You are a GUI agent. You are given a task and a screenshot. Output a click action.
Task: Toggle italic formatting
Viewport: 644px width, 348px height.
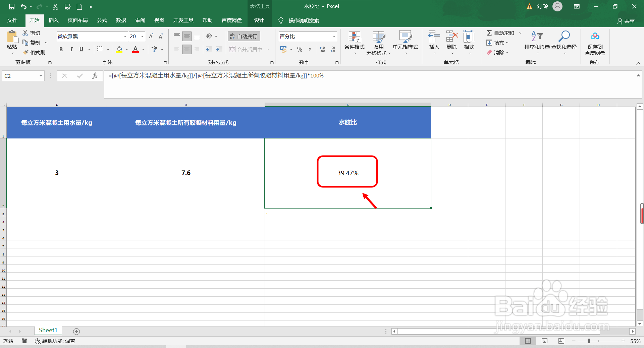(71, 49)
